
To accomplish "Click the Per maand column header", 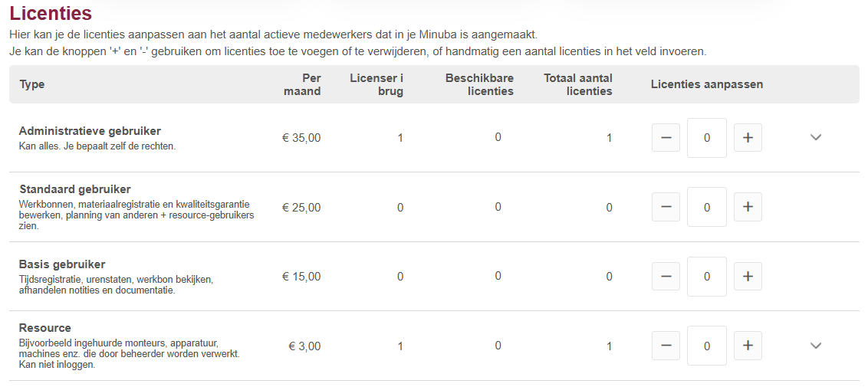I will coord(302,84).
